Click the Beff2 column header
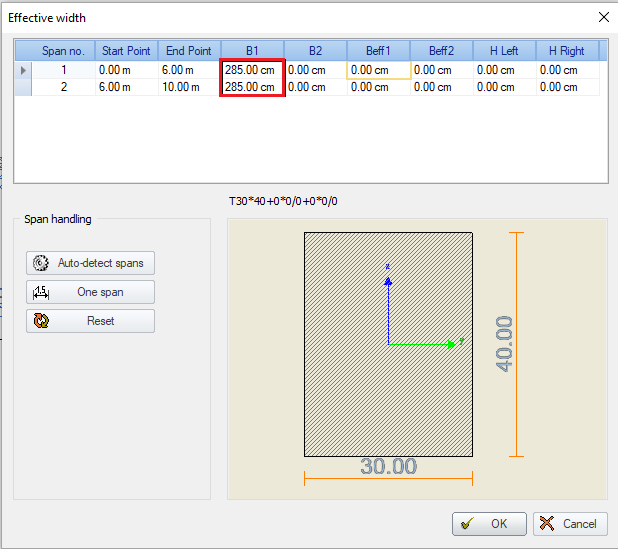The image size is (618, 549). tap(441, 51)
